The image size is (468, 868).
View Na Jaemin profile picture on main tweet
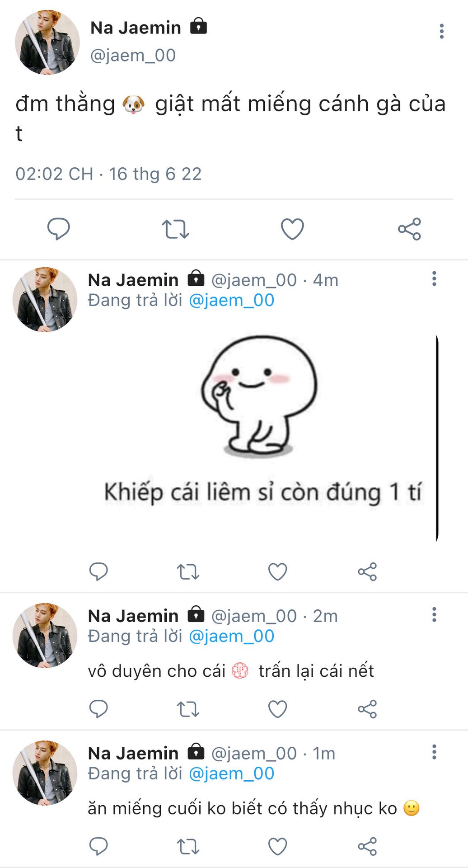(47, 42)
